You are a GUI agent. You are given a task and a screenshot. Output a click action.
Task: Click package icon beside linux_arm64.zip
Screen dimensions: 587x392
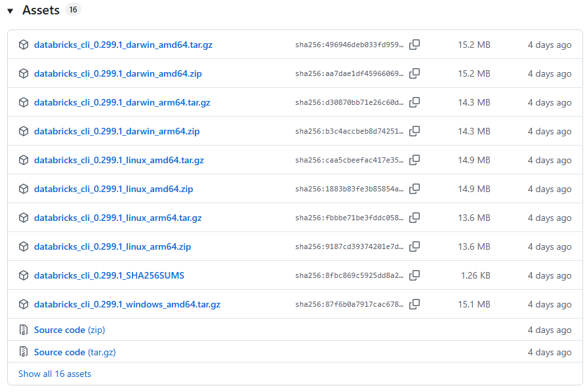(24, 246)
